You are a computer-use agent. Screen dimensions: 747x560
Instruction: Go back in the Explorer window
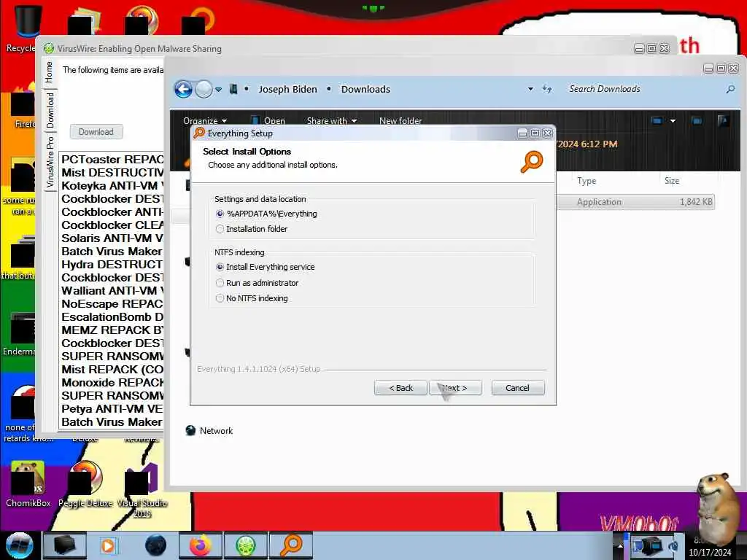183,89
